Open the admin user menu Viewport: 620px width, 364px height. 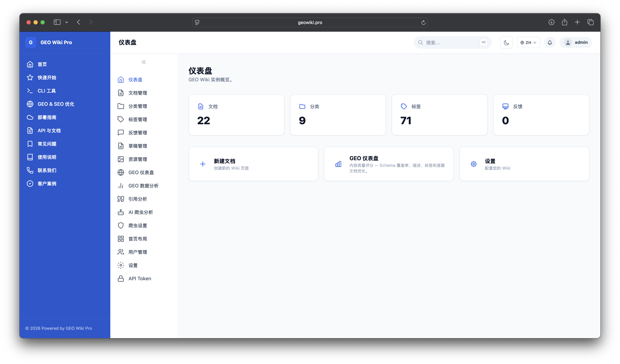[576, 43]
